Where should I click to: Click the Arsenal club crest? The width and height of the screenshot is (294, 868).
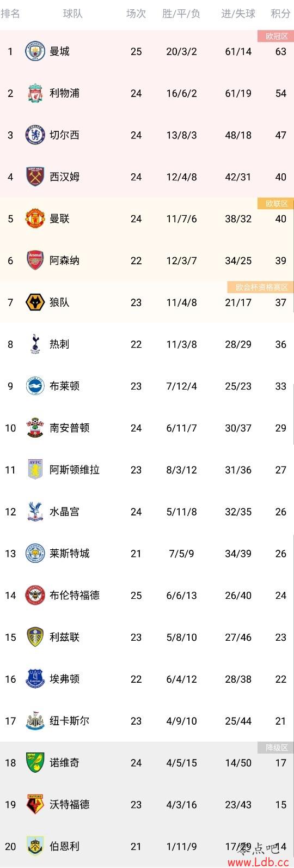coord(35,260)
